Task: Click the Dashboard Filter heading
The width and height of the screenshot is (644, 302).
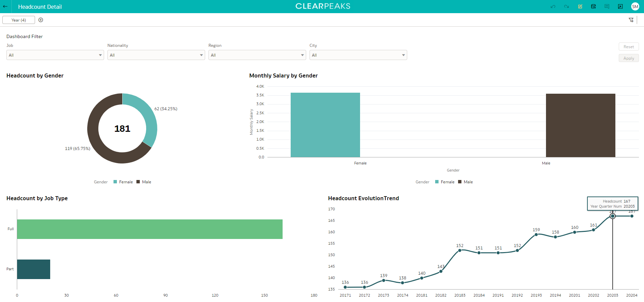Action: tap(25, 36)
